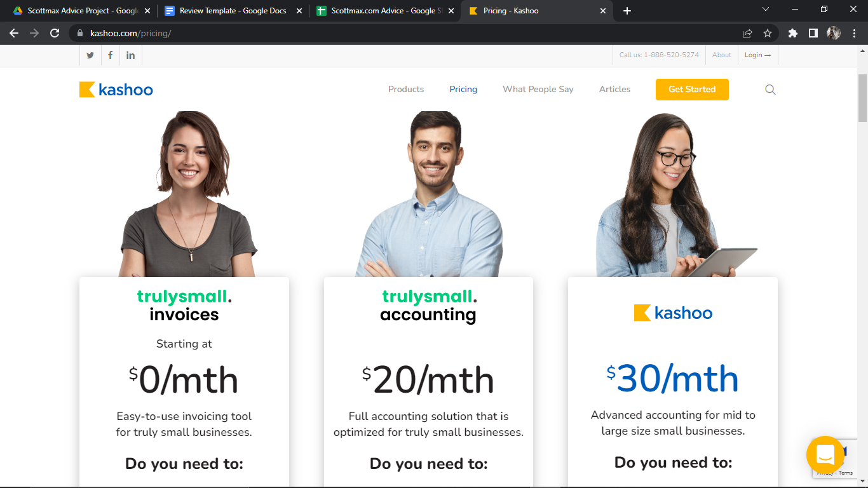Click the 'Starting at' label
The height and width of the screenshot is (488, 868).
184,344
